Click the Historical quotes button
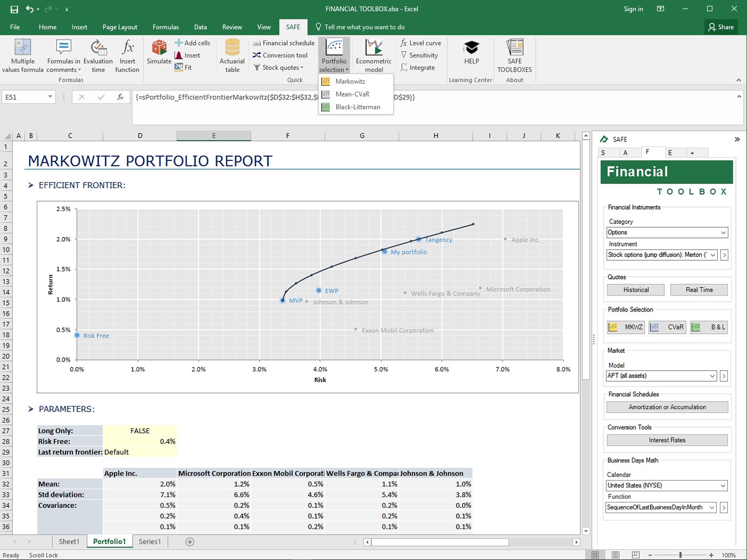The width and height of the screenshot is (747, 560). [x=636, y=290]
